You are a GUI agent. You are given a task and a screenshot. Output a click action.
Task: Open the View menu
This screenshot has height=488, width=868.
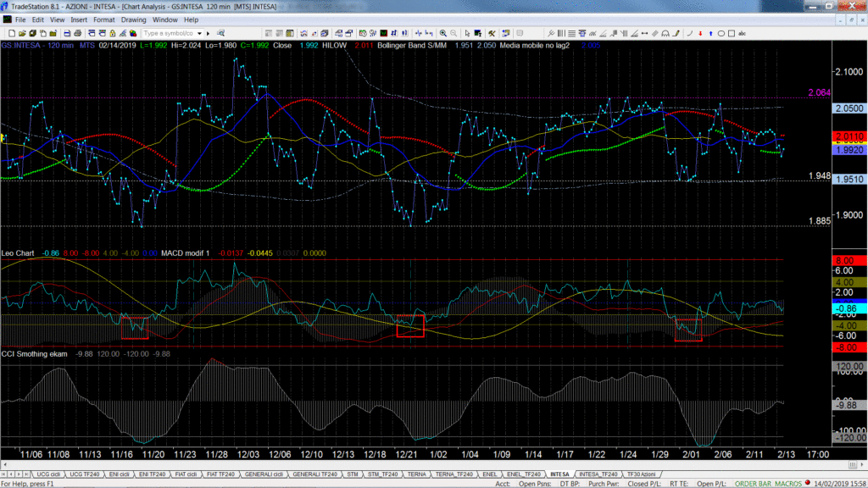coord(57,20)
